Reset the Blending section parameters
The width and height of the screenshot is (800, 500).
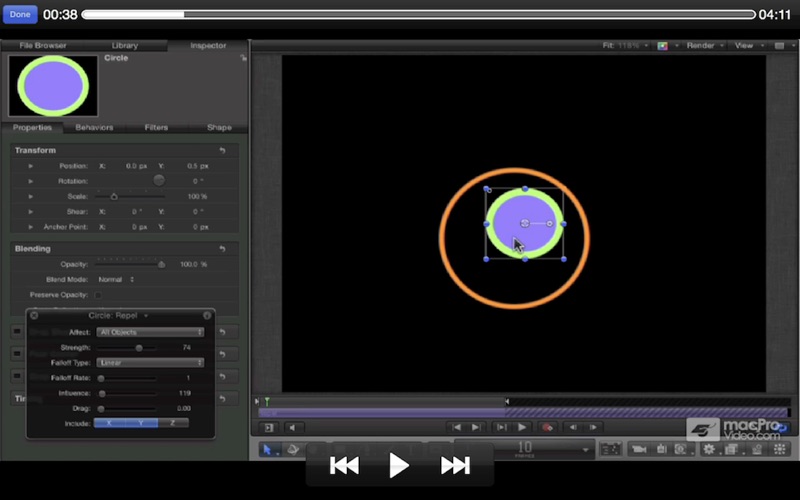click(x=221, y=248)
